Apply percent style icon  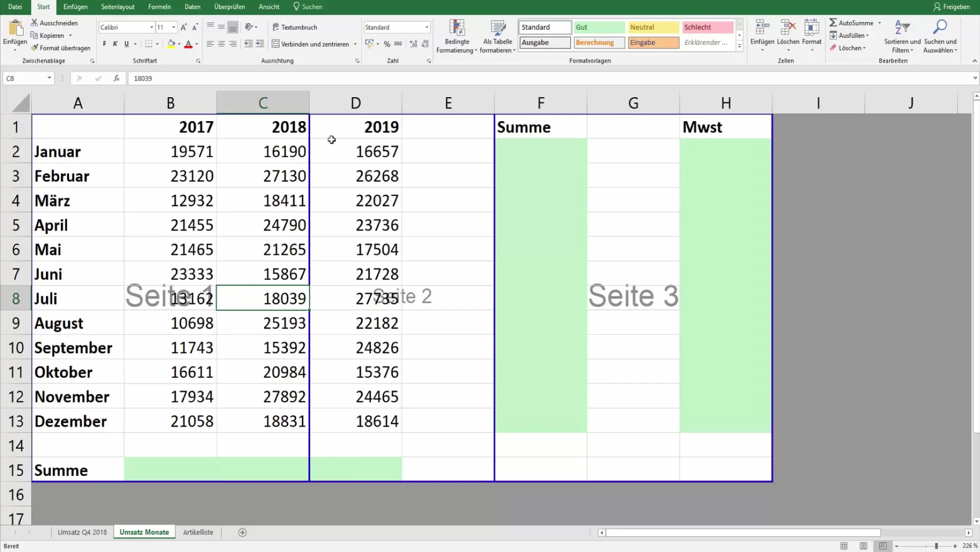(x=387, y=44)
